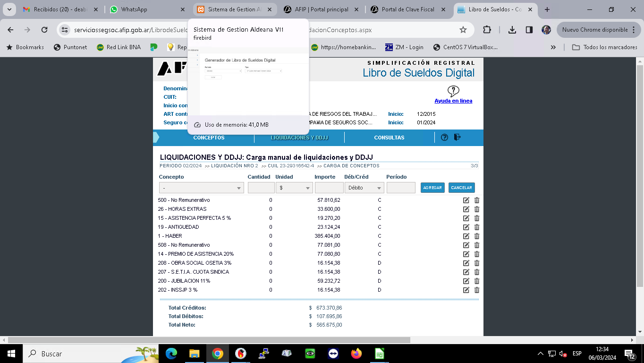Expand the Unidad dropdown
Viewport: 644px width, 363px height.
pyautogui.click(x=295, y=188)
